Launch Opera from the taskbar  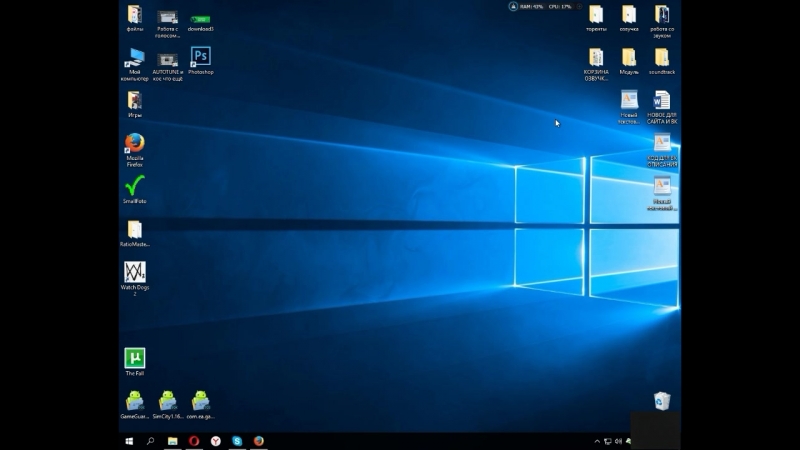[x=194, y=441]
